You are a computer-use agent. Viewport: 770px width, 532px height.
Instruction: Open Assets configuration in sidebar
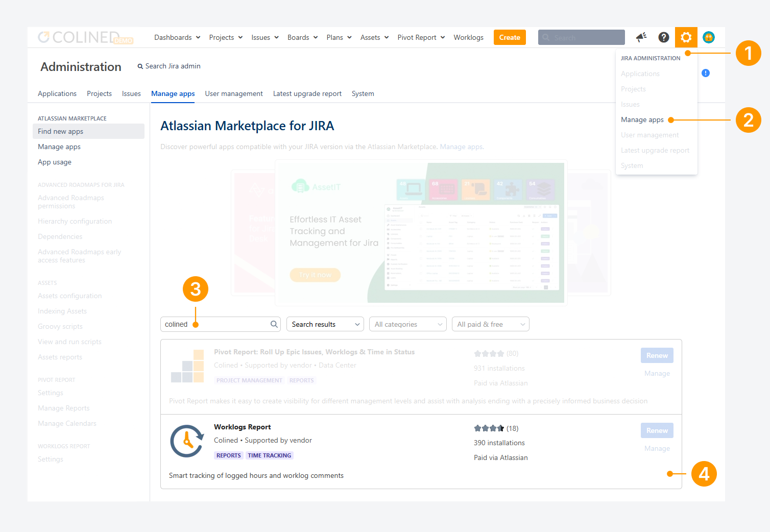point(69,296)
